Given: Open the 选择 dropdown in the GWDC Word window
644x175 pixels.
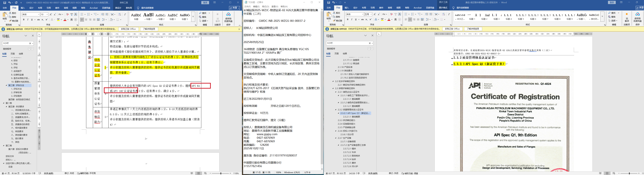Looking at the screenshot, I should [204, 21].
